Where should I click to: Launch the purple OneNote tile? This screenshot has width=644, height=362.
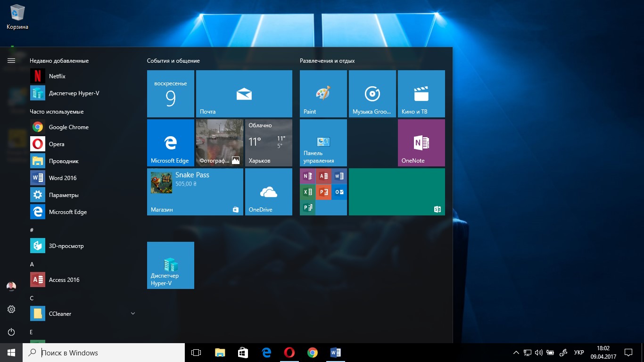tap(421, 143)
